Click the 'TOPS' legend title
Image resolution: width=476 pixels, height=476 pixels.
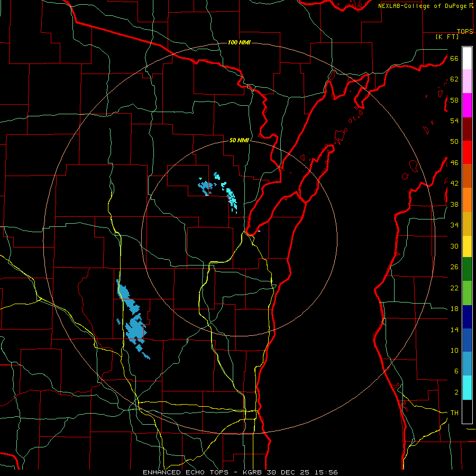(465, 31)
